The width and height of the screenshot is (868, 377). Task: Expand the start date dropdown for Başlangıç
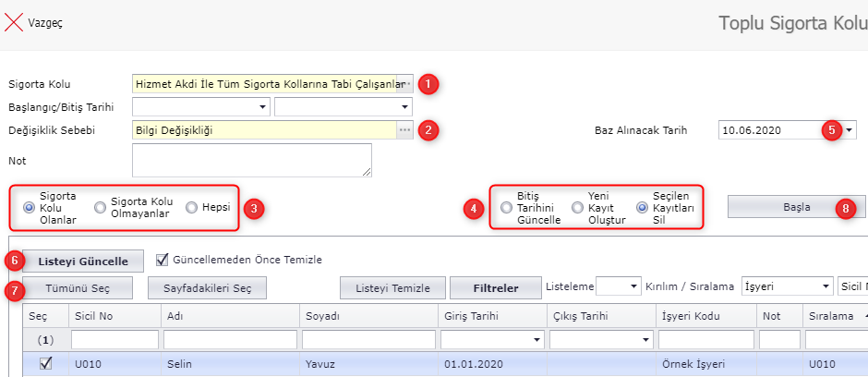click(263, 107)
